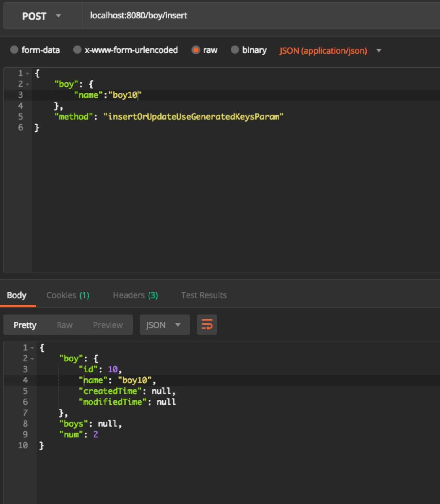Collapse the response "boy" object fold arrow
This screenshot has width=440, height=504.
click(32, 359)
